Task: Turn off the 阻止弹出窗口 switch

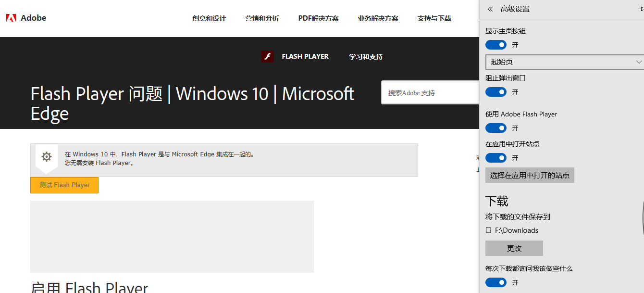Action: pos(496,92)
